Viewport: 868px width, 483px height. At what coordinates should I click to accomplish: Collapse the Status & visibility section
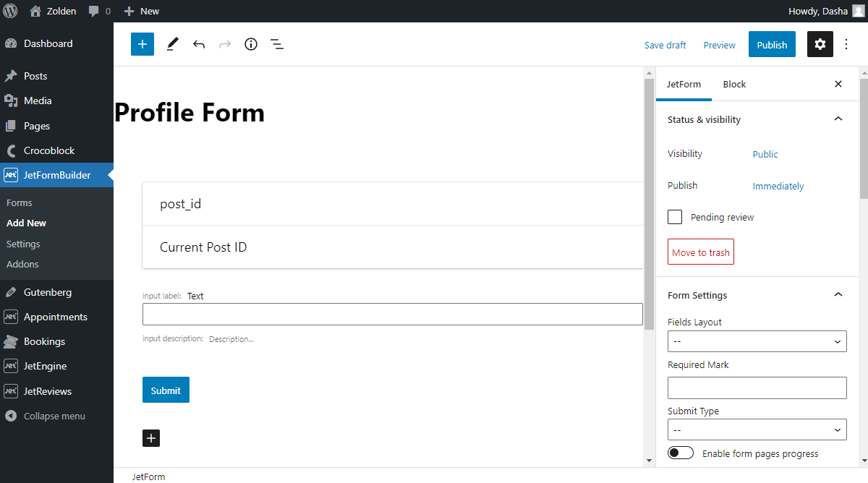click(x=838, y=119)
